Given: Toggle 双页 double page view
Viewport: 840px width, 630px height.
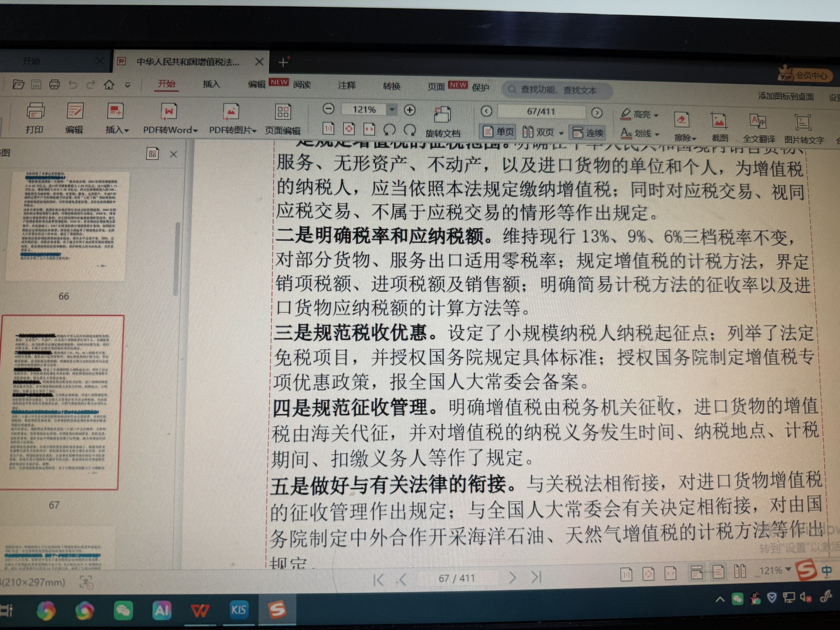Looking at the screenshot, I should pyautogui.click(x=538, y=132).
